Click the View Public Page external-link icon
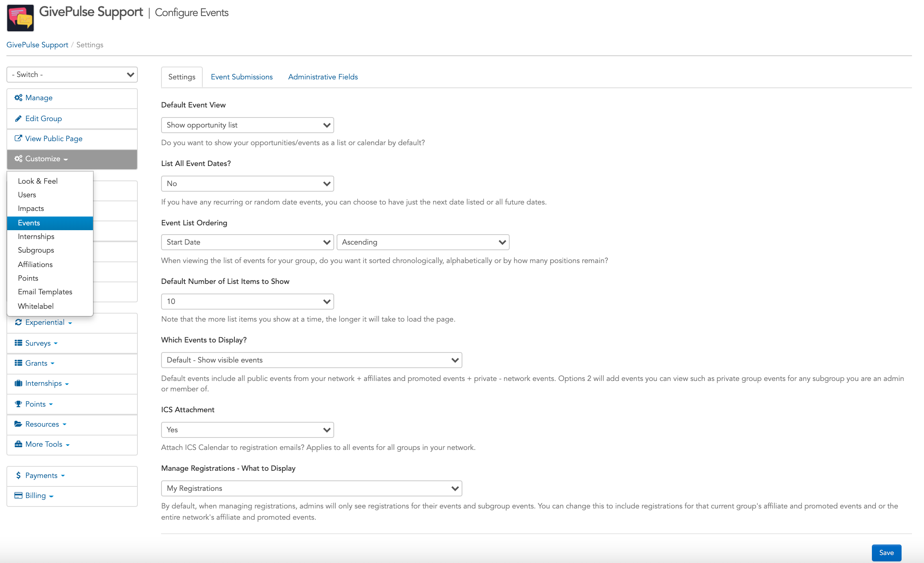The height and width of the screenshot is (563, 924). click(18, 138)
